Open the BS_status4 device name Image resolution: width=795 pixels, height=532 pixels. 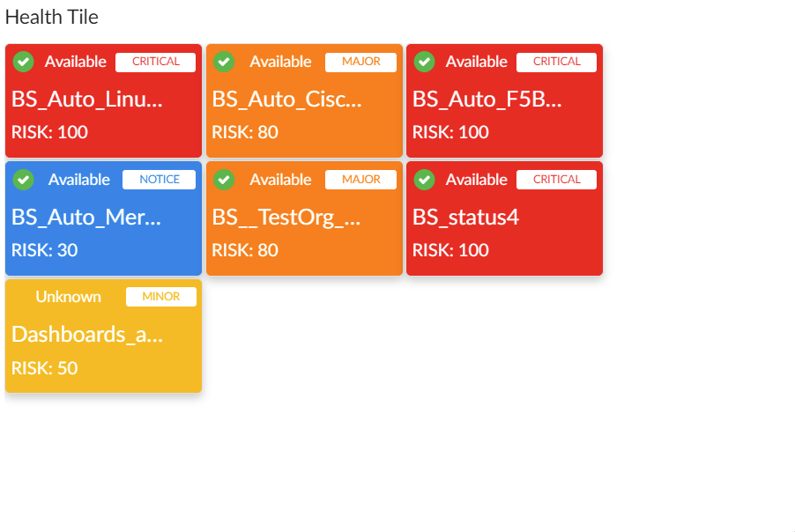(465, 217)
